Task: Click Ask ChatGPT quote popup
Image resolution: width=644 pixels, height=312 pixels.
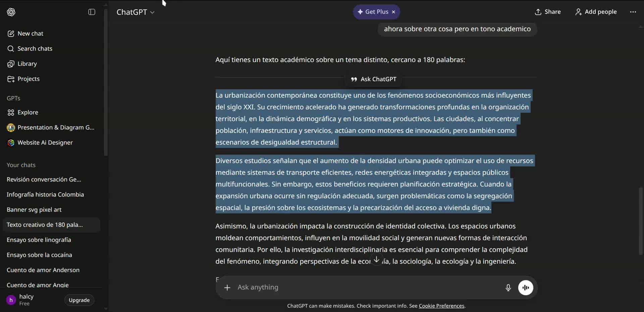Action: [x=373, y=79]
